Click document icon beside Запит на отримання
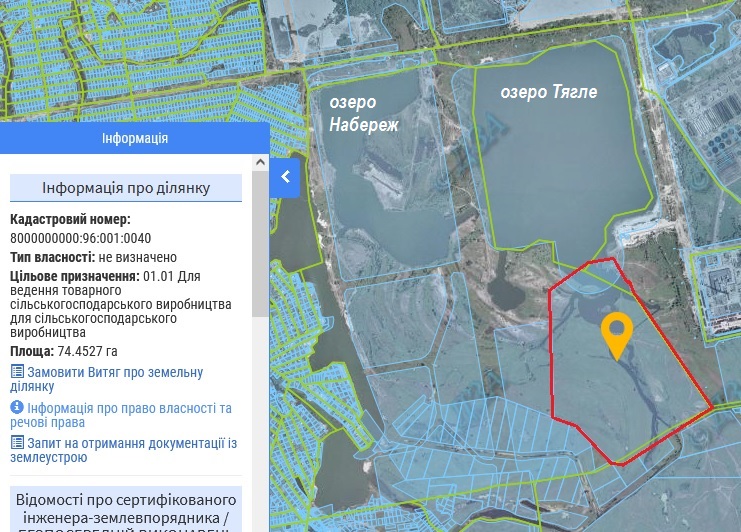The width and height of the screenshot is (741, 532). [17, 442]
